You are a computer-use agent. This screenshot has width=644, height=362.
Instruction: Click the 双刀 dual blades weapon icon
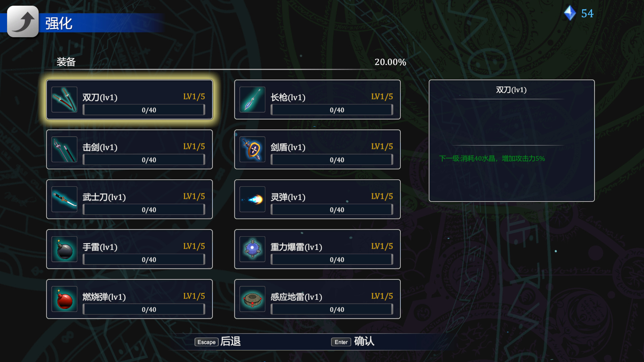point(64,100)
